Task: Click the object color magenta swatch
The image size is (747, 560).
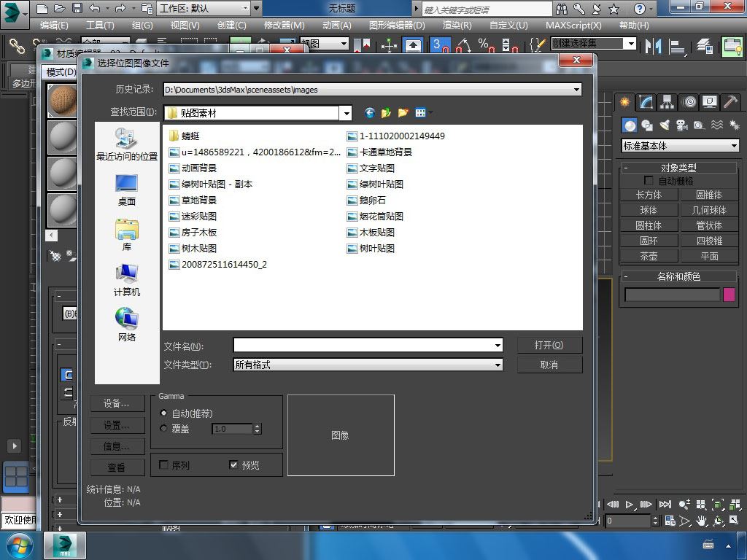Action: point(729,295)
